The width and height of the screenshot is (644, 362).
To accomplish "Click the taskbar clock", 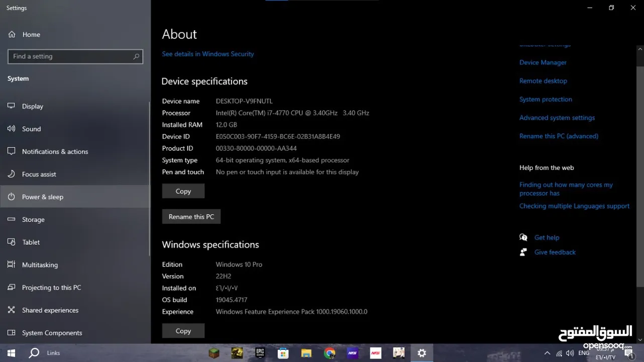I will click(x=606, y=353).
